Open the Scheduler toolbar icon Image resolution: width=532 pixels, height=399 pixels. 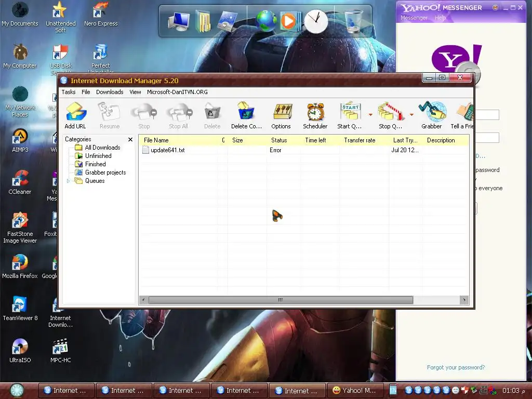point(315,115)
